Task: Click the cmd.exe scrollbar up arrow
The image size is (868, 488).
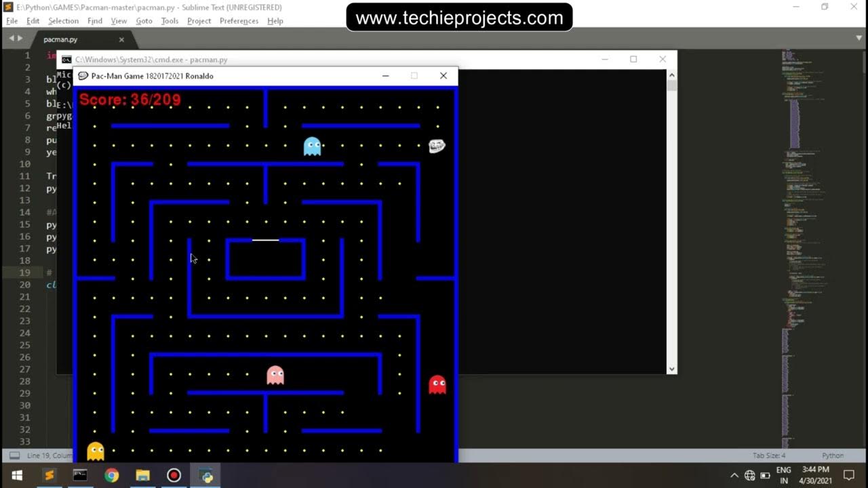Action: click(x=671, y=75)
